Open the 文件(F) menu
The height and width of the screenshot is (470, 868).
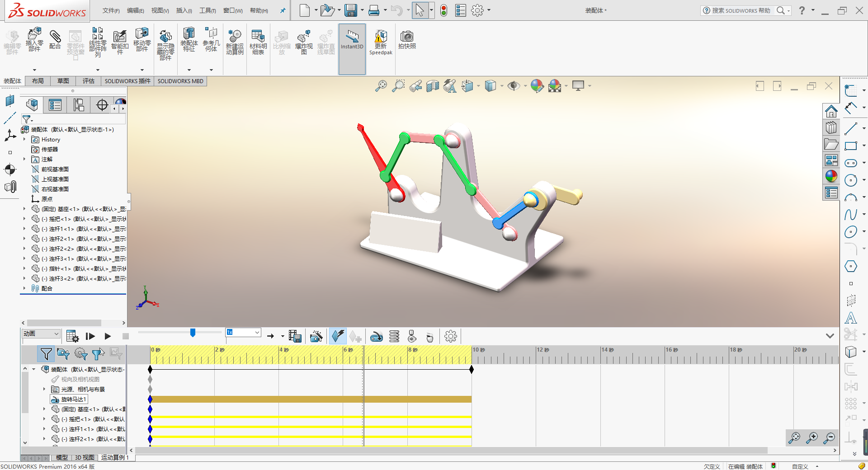point(111,10)
